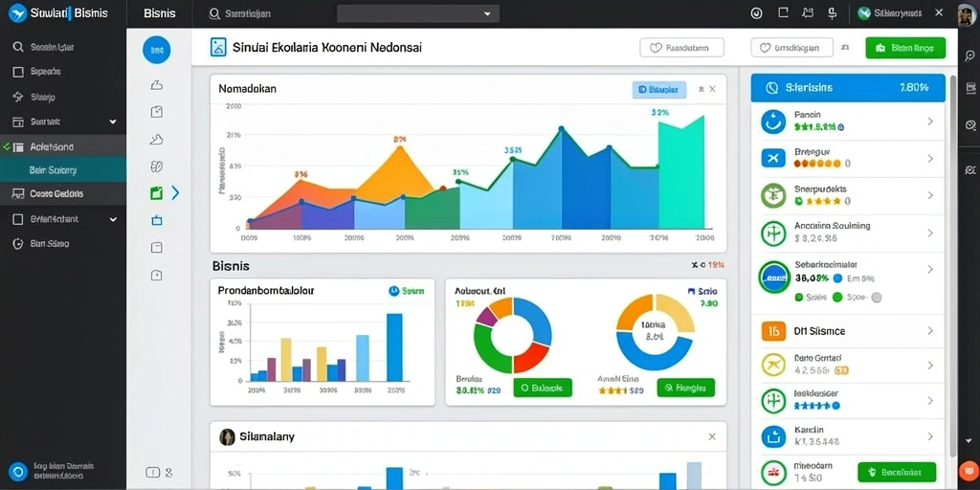The height and width of the screenshot is (490, 980).
Task: Toggle the green Spoe radio indicator
Action: click(837, 298)
